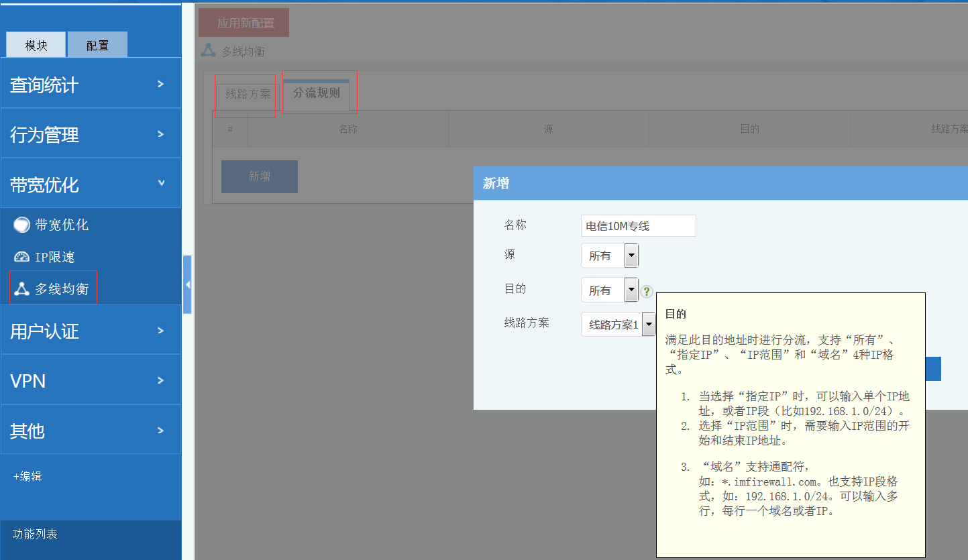Click the 带宽优化 globe icon in sidebar
Viewport: 968px width, 560px height.
point(22,225)
